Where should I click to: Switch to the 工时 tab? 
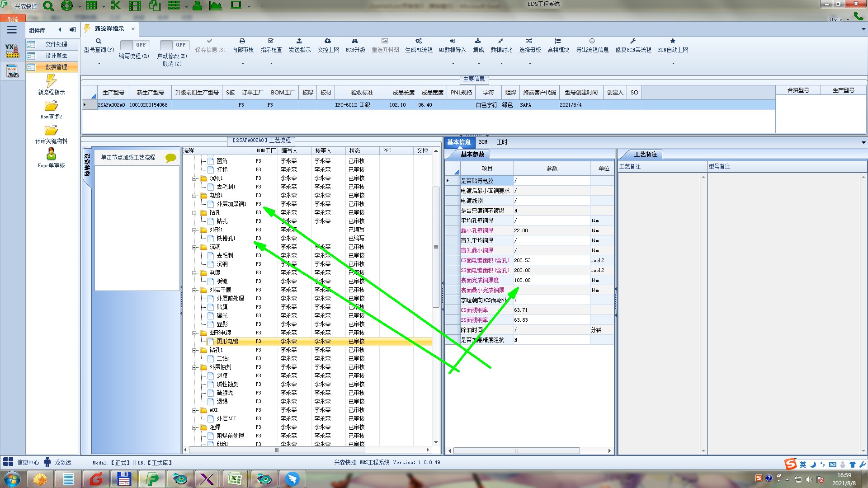point(502,142)
